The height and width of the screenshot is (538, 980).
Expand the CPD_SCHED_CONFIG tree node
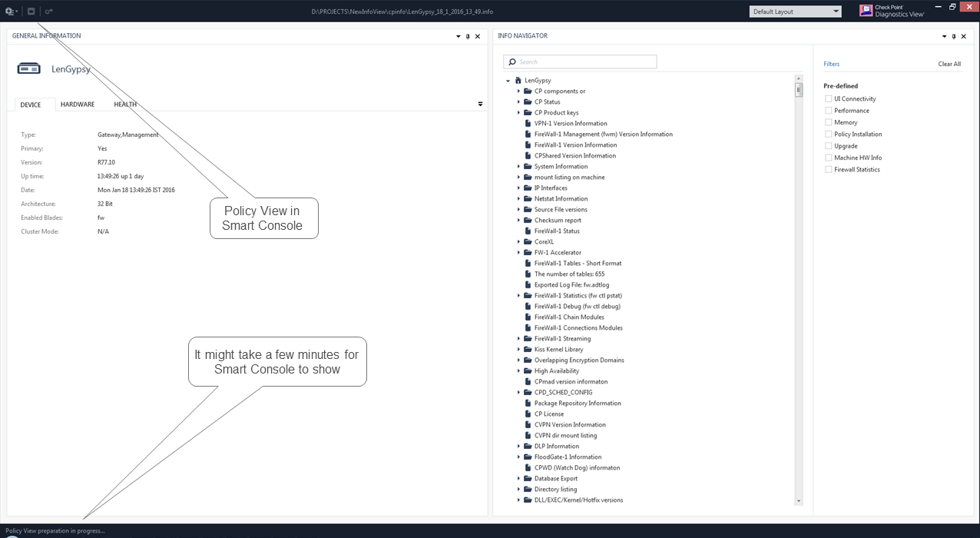click(x=518, y=393)
